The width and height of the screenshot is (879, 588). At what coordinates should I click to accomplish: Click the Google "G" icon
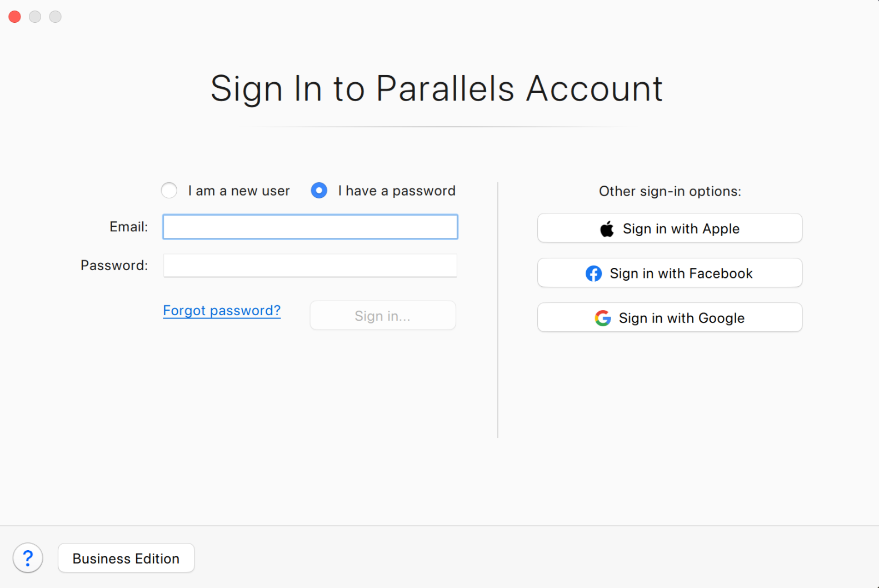602,318
